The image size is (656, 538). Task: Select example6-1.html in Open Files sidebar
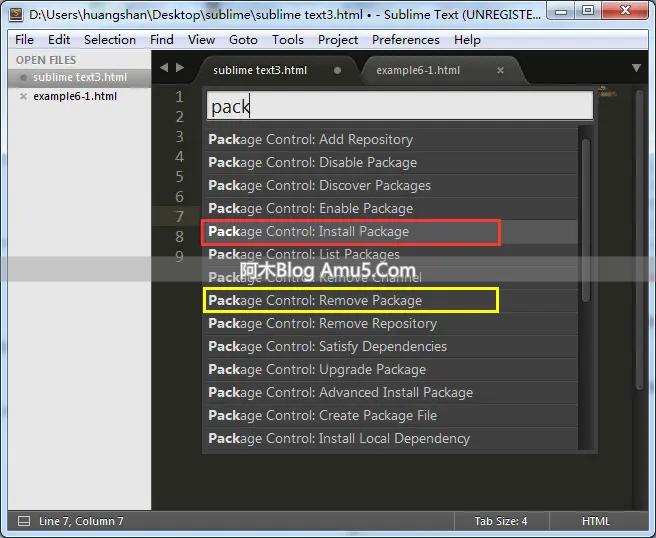[79, 97]
